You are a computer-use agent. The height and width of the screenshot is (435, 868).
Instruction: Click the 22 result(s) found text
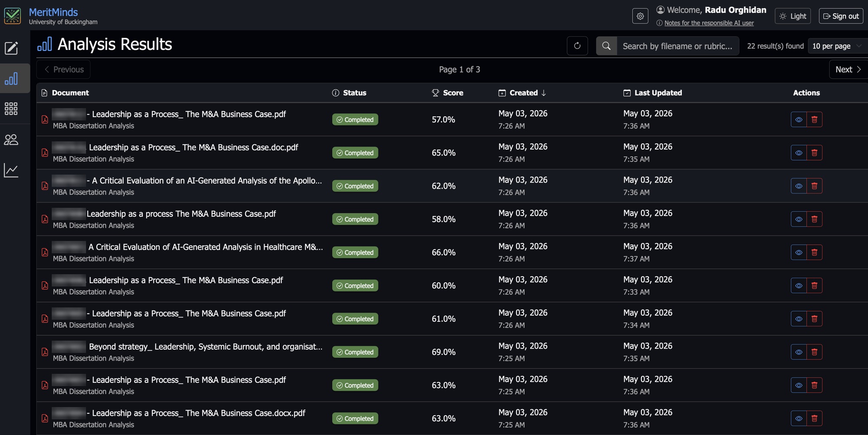click(775, 46)
